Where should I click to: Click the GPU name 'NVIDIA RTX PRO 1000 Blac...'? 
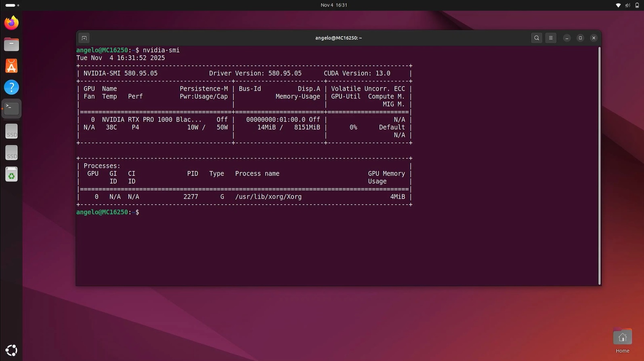coord(152,119)
